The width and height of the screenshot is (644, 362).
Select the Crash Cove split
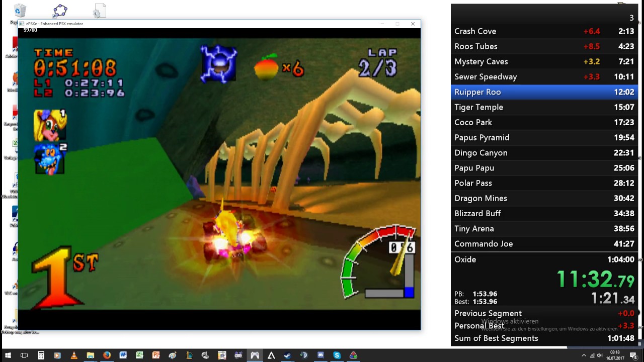[544, 31]
